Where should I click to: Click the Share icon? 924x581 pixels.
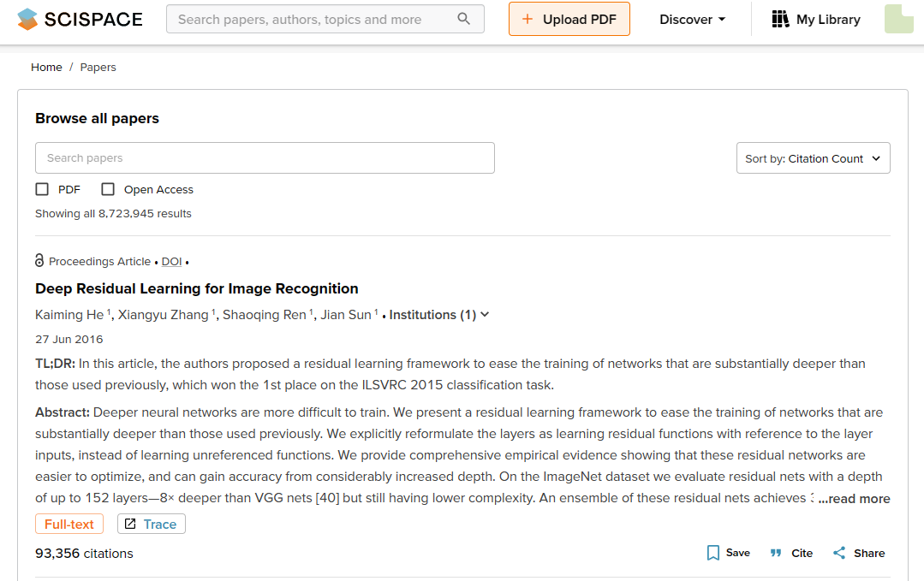click(x=839, y=553)
